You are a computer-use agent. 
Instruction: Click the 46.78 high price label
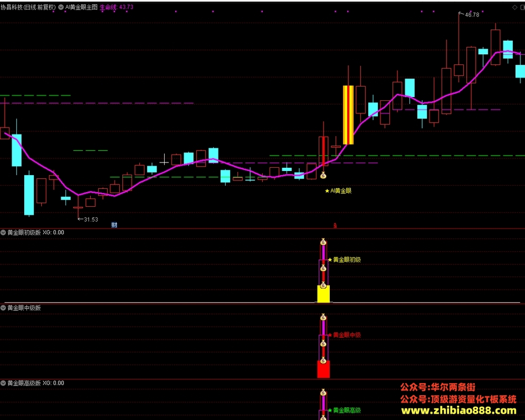tap(472, 15)
